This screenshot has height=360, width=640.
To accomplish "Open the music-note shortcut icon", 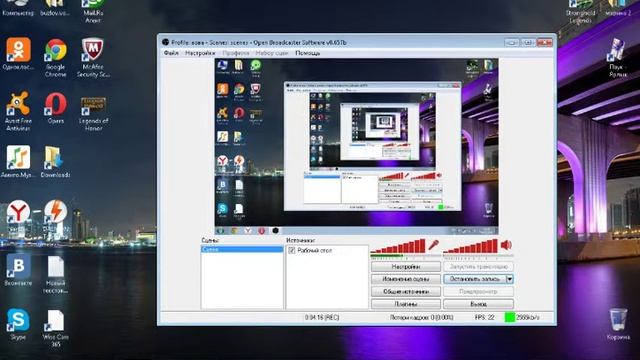I will click(18, 161).
